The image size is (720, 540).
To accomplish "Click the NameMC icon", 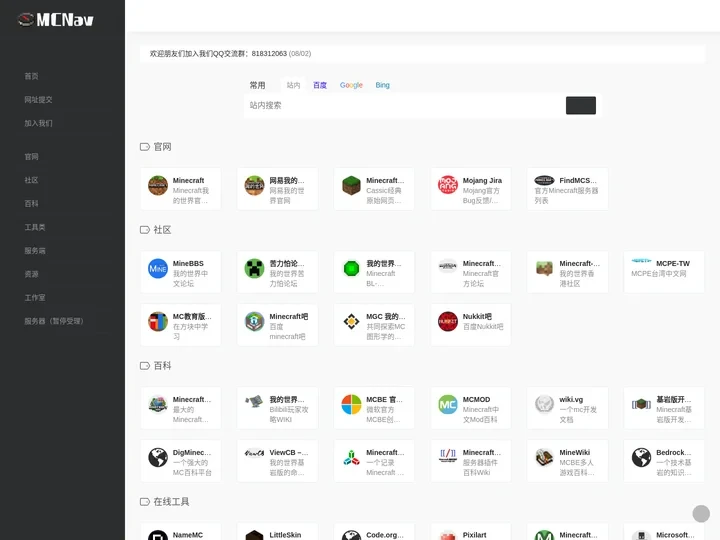I will click(158, 535).
